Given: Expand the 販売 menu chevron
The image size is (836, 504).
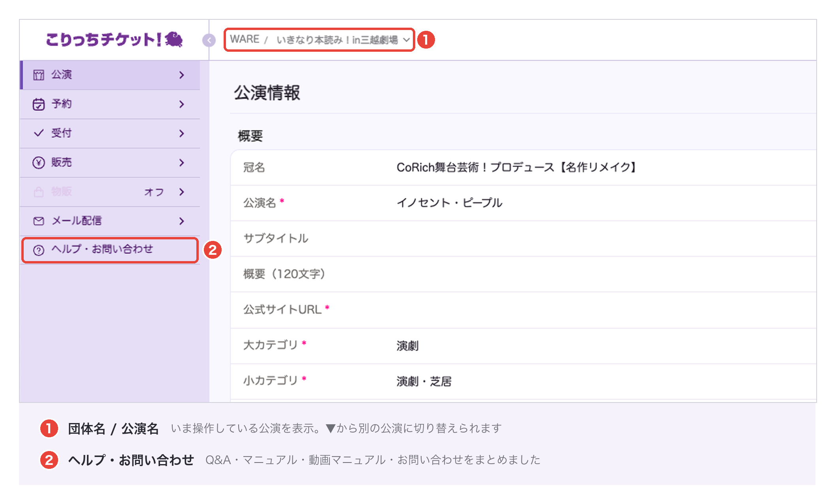Looking at the screenshot, I should pyautogui.click(x=182, y=162).
